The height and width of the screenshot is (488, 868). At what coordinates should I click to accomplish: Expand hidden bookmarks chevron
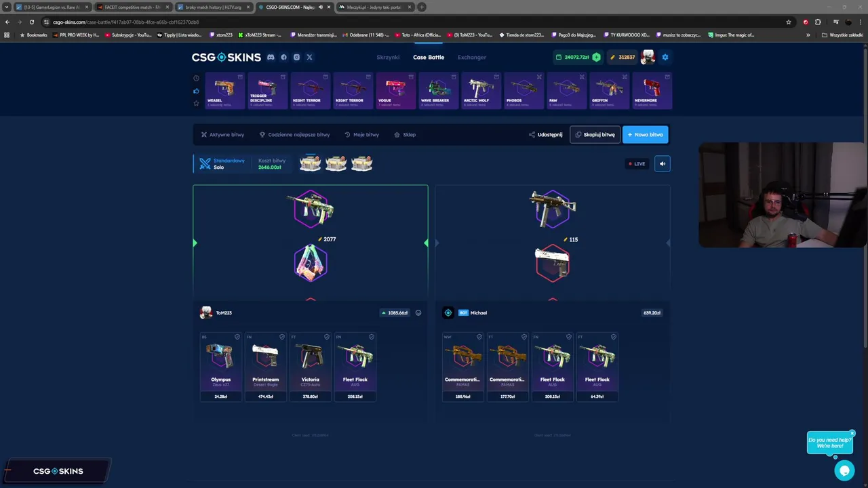(808, 35)
